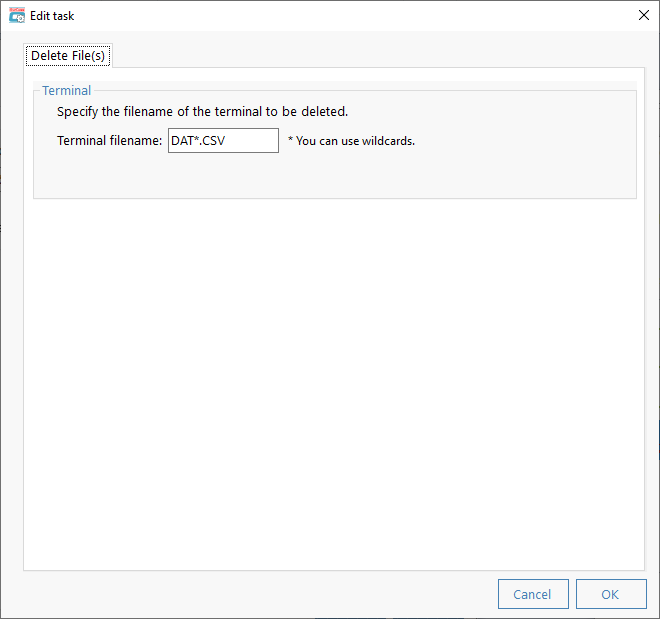660x619 pixels.
Task: Click empty space inside Terminal group box
Action: click(x=335, y=175)
